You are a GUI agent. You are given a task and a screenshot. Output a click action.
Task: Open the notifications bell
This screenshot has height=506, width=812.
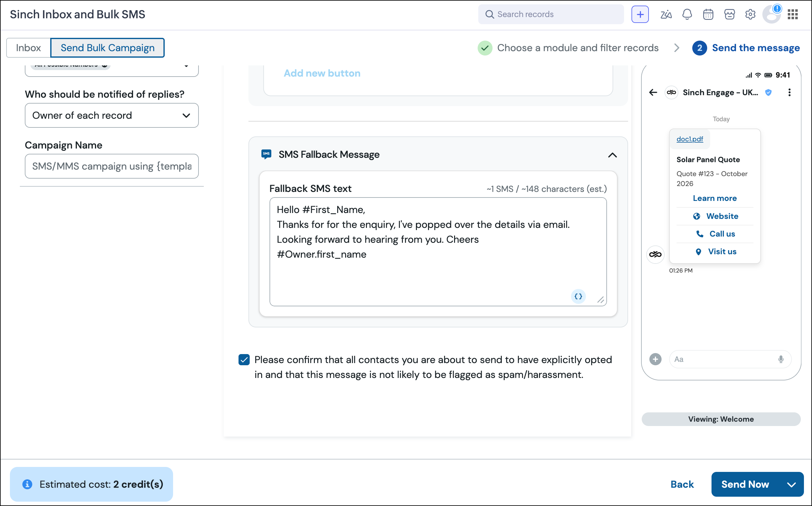pos(687,14)
